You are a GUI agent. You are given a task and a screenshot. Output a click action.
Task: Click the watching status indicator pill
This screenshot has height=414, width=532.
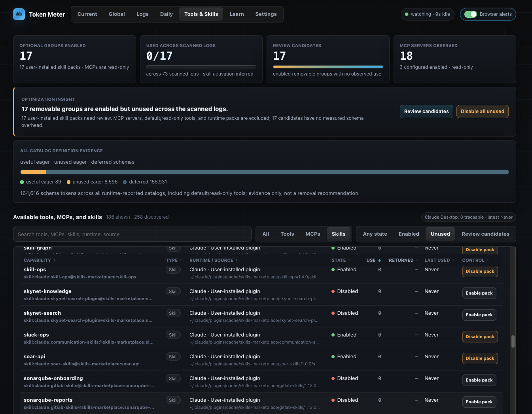[x=428, y=14]
